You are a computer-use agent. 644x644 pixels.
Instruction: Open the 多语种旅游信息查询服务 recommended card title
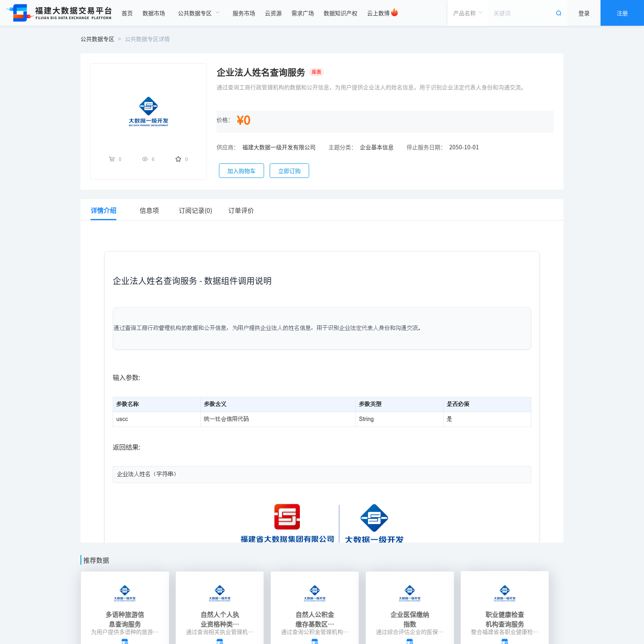tap(125, 619)
